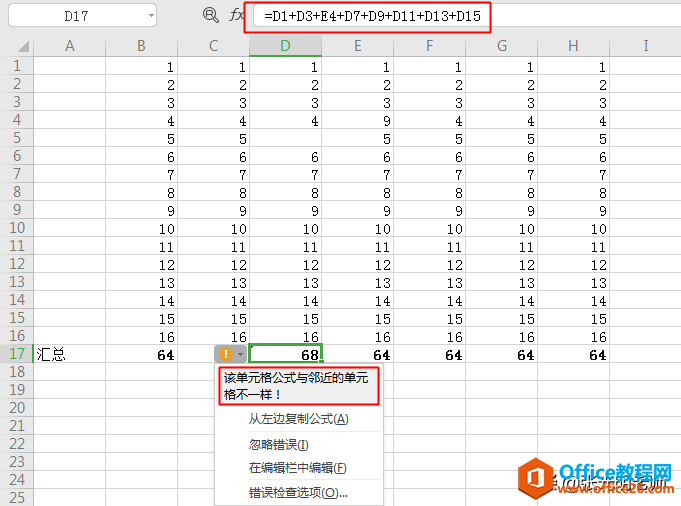Click cell B1 containing 1
Screen dimensions: 681x506
tap(141, 66)
